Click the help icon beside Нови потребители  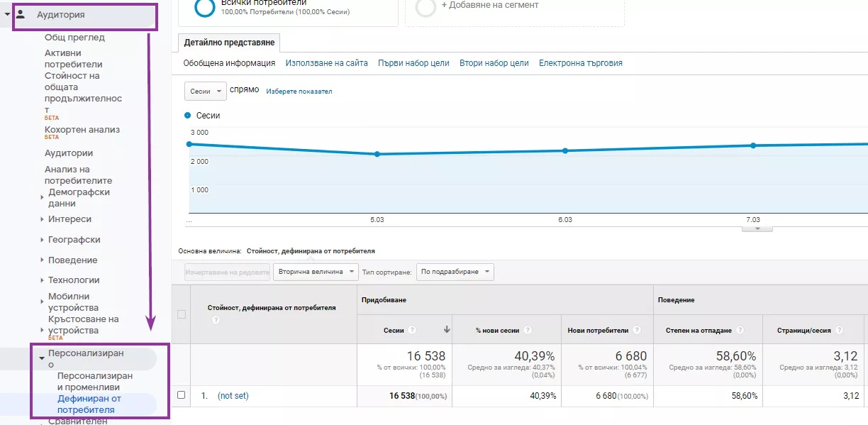click(637, 330)
